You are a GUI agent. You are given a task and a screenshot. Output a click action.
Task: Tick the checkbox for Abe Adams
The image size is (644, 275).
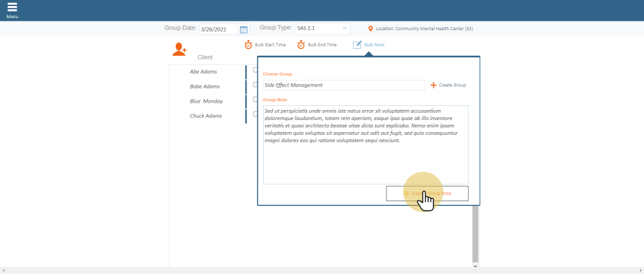point(255,70)
